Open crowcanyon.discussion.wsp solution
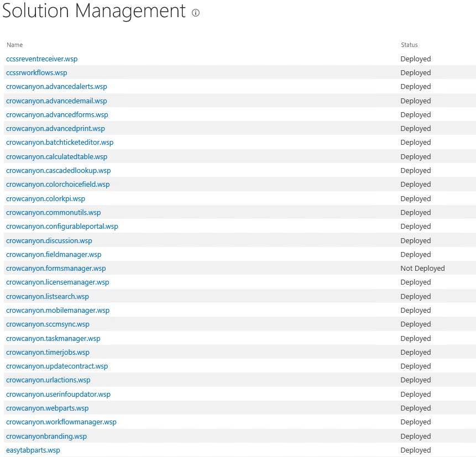The width and height of the screenshot is (476, 457). (x=49, y=240)
